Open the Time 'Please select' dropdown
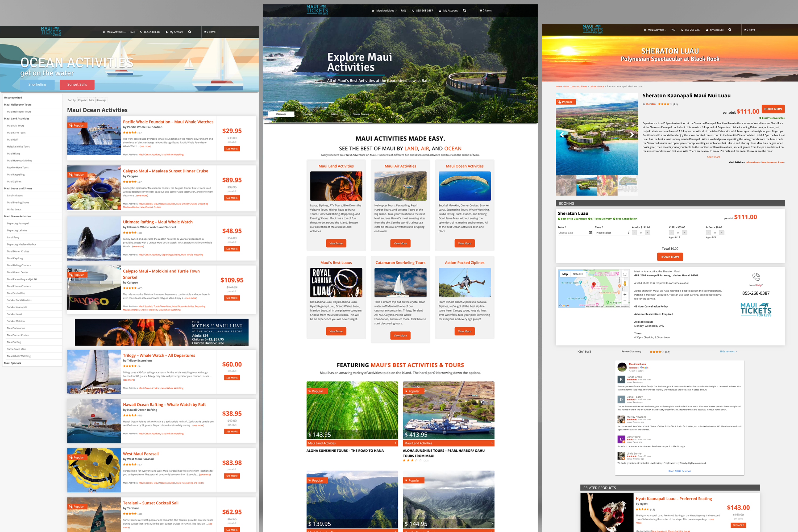This screenshot has height=532, width=798. tap(612, 233)
